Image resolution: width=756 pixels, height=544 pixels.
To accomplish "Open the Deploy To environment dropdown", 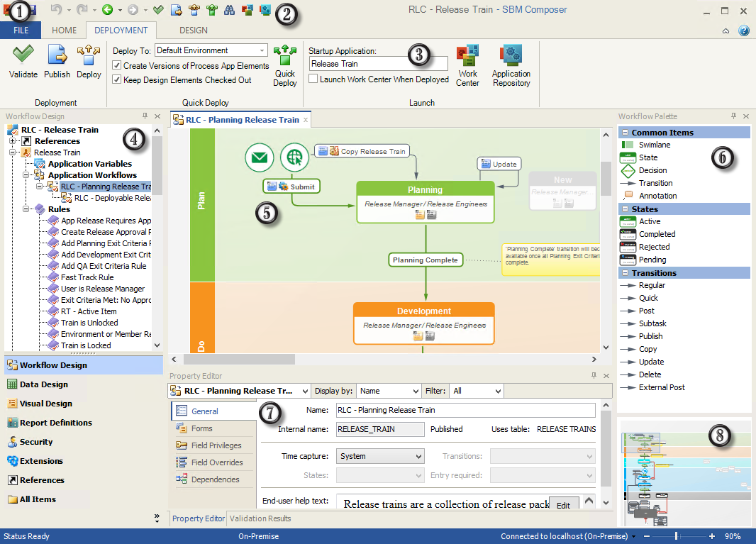I will tap(262, 50).
